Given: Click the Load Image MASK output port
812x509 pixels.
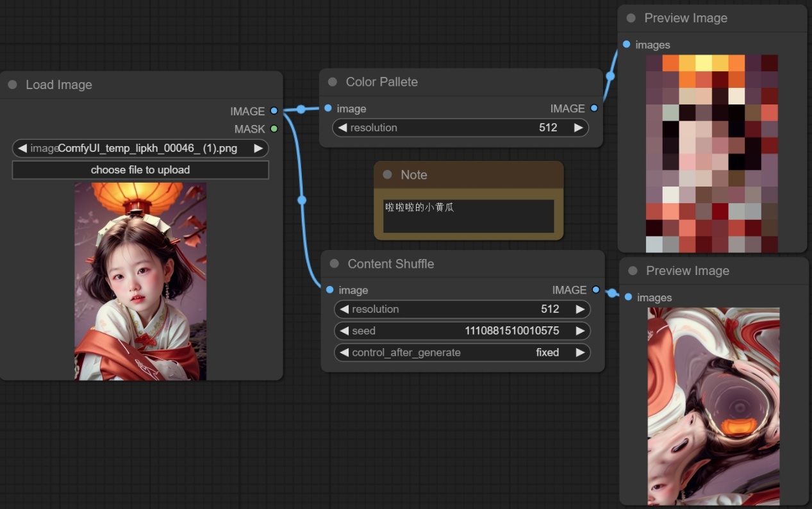Looking at the screenshot, I should (x=274, y=129).
